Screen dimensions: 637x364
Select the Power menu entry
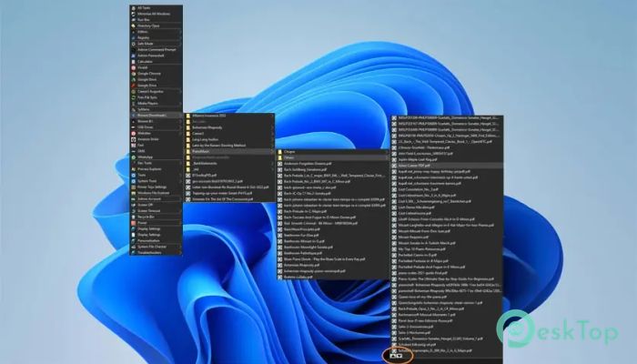tap(156, 223)
